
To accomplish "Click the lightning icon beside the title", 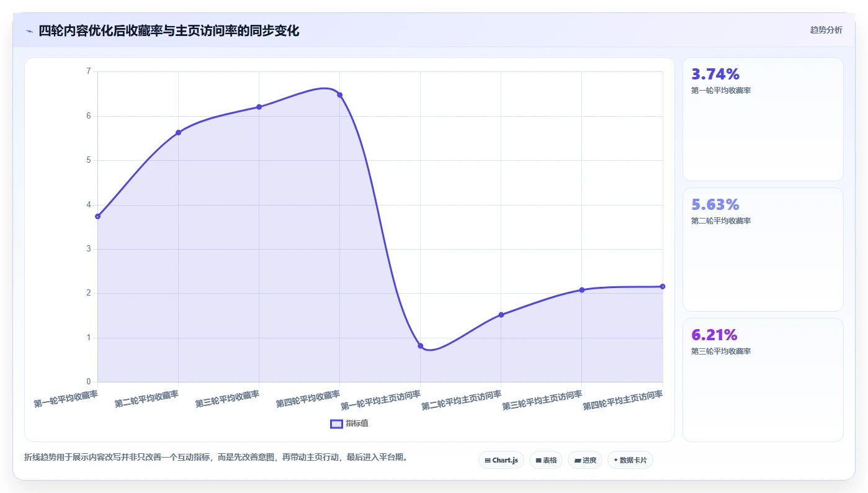I will (x=29, y=30).
